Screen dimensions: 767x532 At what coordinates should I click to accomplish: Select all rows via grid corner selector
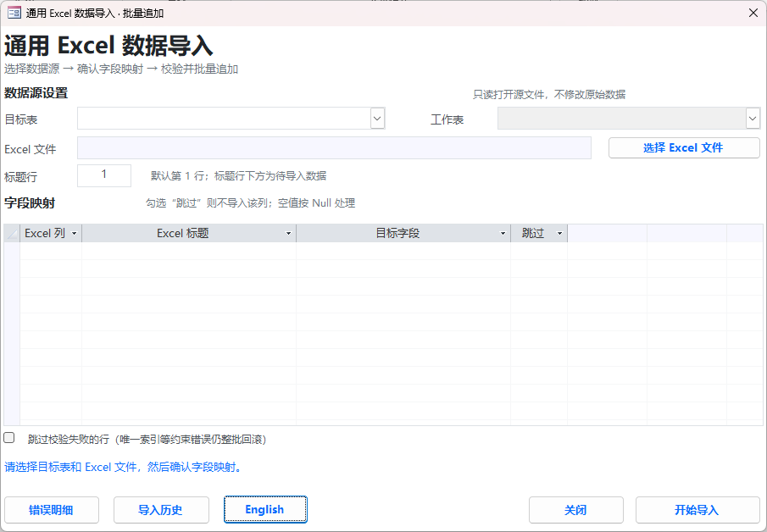pos(12,233)
